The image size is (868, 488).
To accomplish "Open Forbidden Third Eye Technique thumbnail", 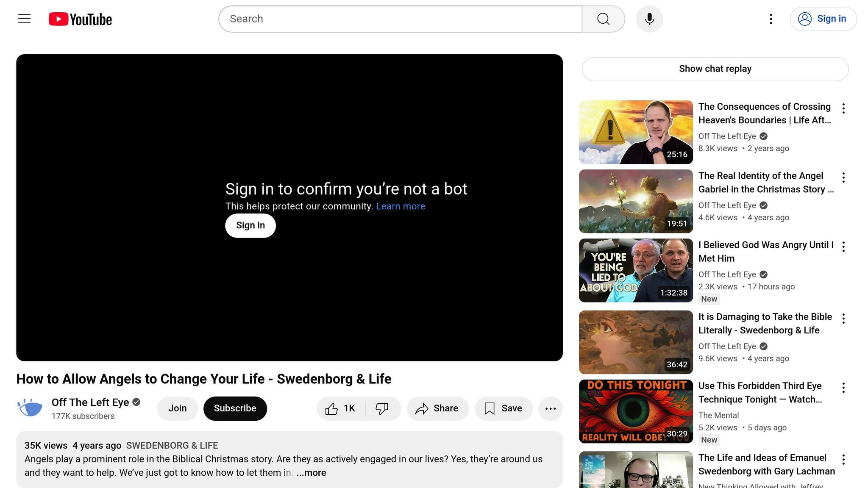I will (636, 411).
